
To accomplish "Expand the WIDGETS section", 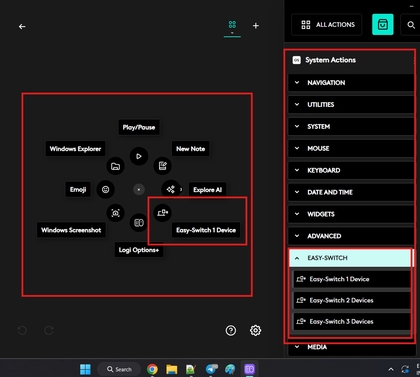I will [x=351, y=214].
